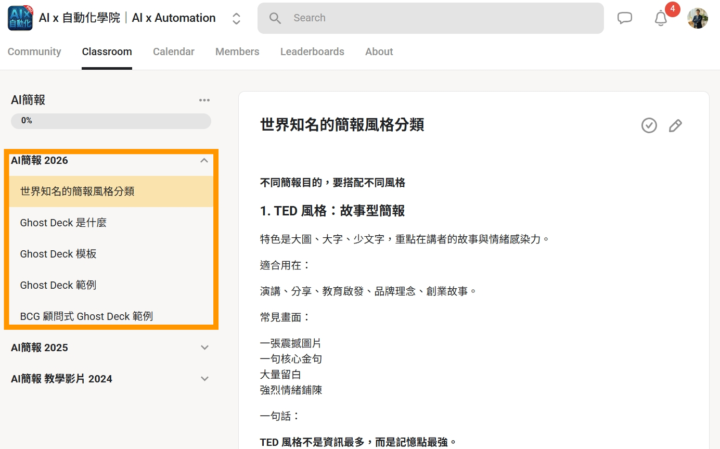Open notifications bell icon

[661, 18]
